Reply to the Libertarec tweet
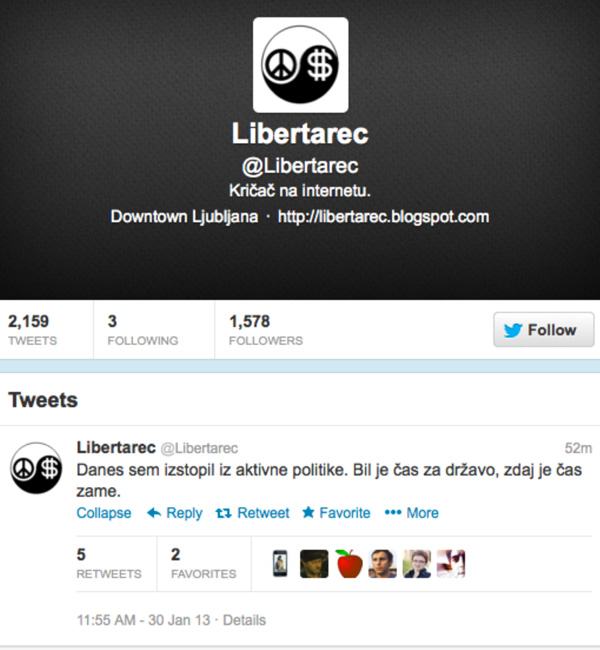The image size is (600, 650). click(175, 513)
